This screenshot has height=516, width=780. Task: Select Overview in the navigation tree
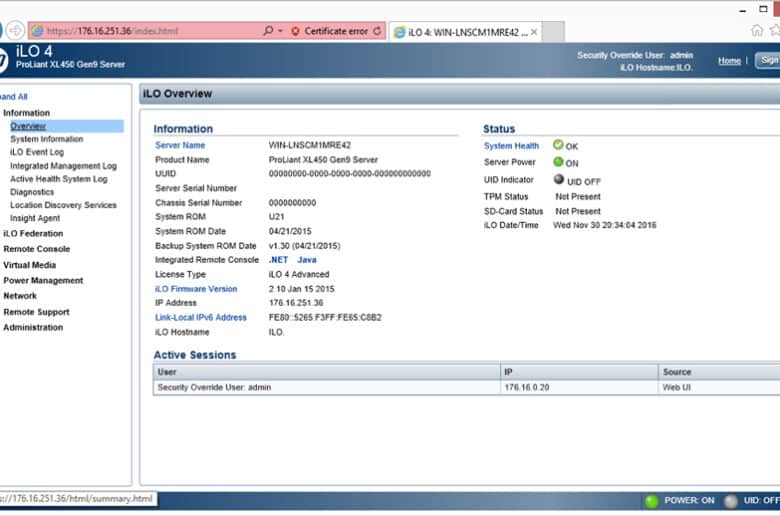28,126
